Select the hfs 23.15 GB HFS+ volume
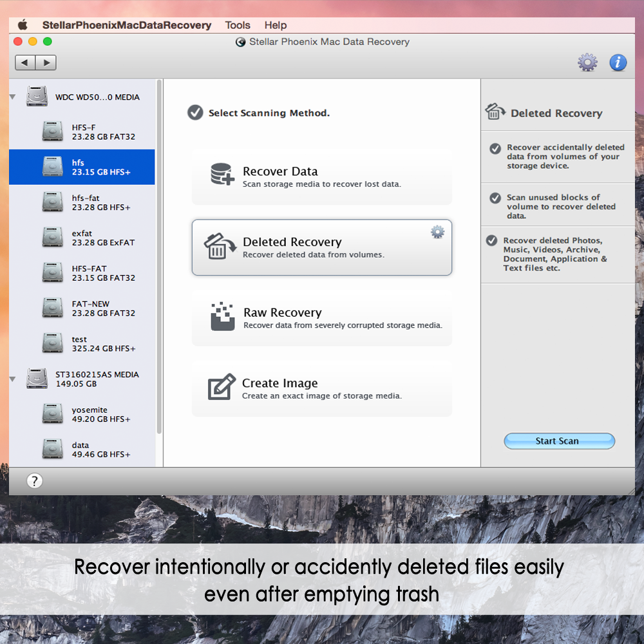 click(x=82, y=167)
